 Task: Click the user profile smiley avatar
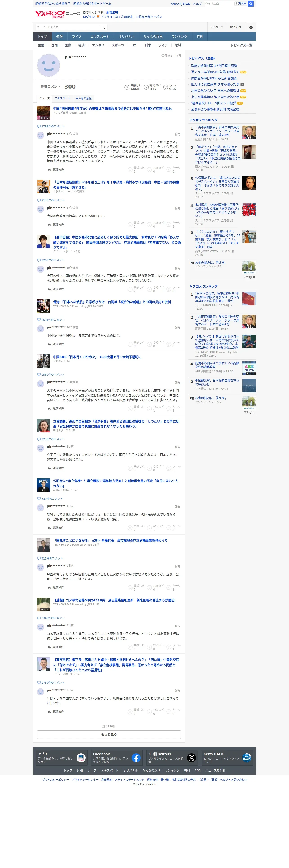[48, 65]
